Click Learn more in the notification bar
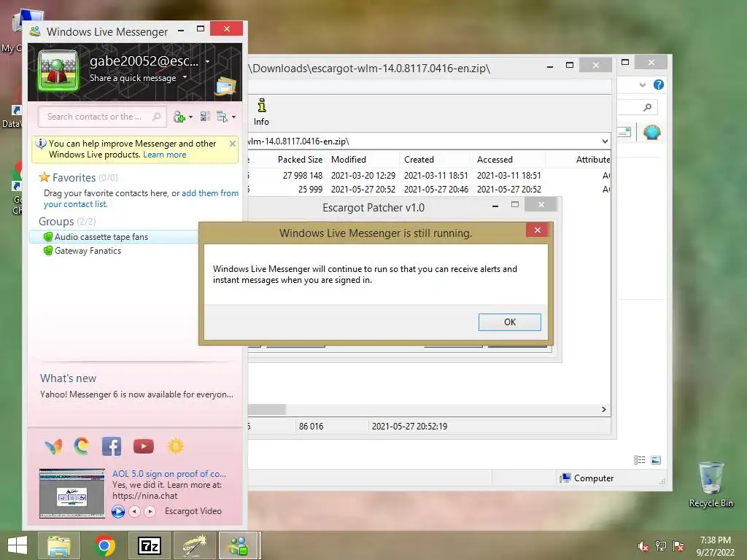 tap(164, 155)
